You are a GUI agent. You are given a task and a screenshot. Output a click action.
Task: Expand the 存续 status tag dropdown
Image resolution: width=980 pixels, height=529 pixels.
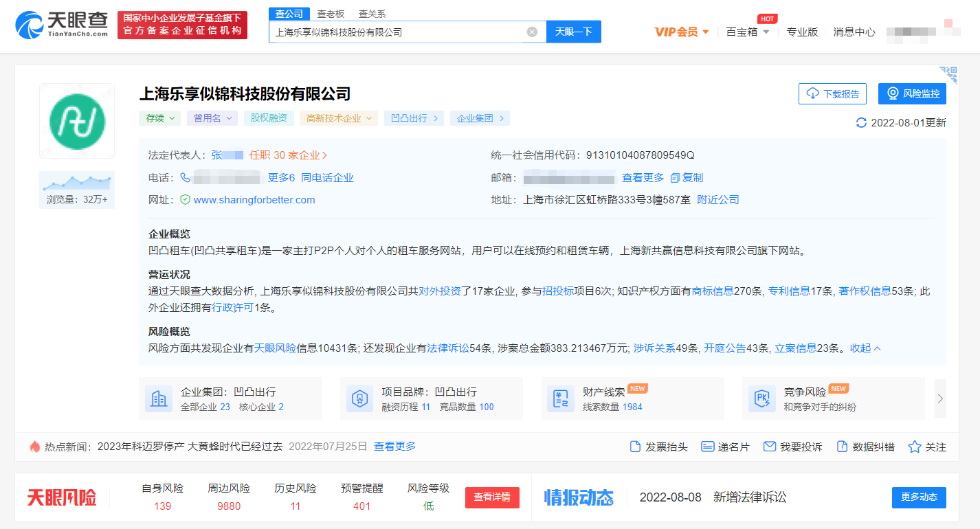(x=160, y=118)
